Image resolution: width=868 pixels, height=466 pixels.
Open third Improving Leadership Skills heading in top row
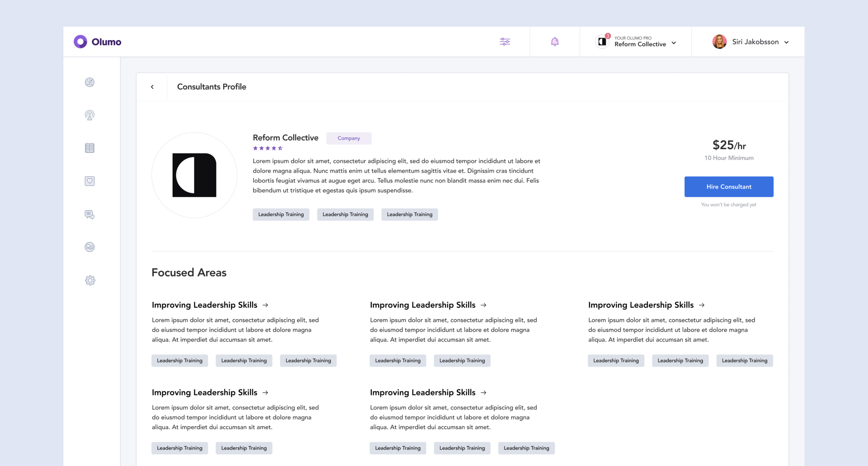[x=641, y=305]
